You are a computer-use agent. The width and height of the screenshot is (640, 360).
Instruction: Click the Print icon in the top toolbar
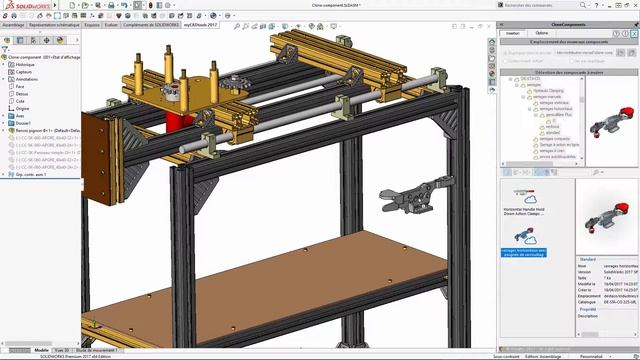(x=111, y=5)
